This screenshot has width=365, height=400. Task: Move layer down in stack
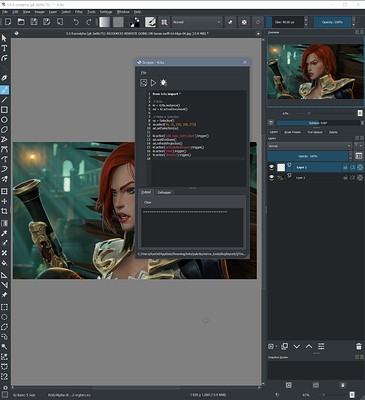point(297,346)
